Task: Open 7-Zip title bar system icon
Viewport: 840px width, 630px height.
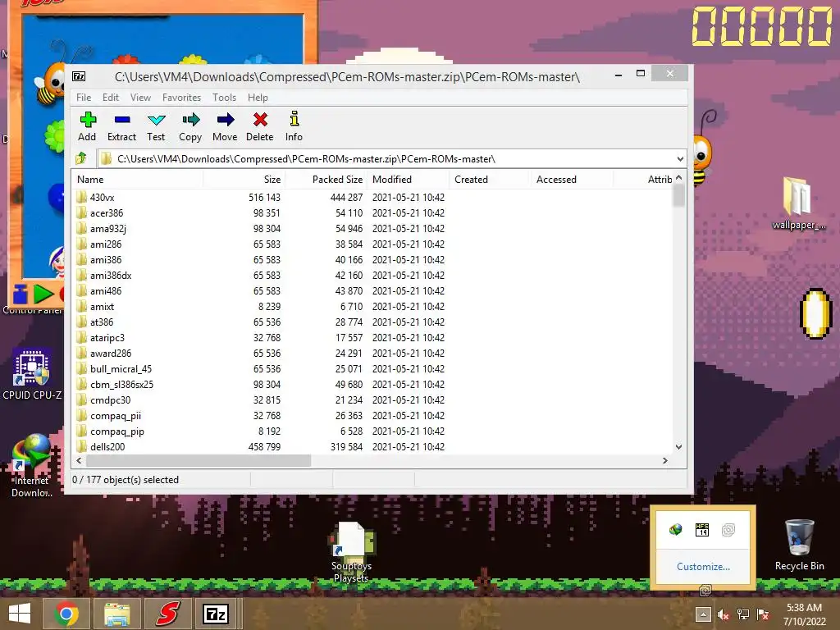Action: pyautogui.click(x=79, y=76)
